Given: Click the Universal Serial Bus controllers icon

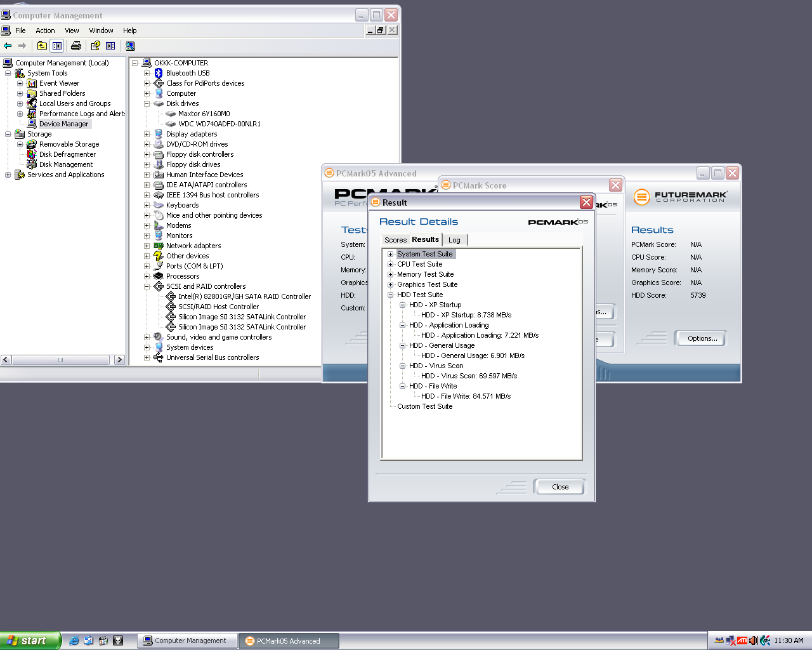Looking at the screenshot, I should [159, 357].
